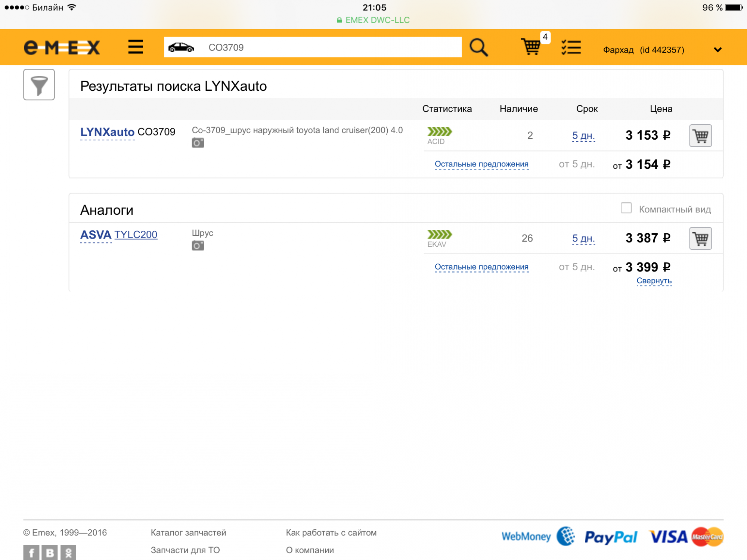Click the car selection icon
Viewport: 747px width, 560px height.
[x=181, y=47]
